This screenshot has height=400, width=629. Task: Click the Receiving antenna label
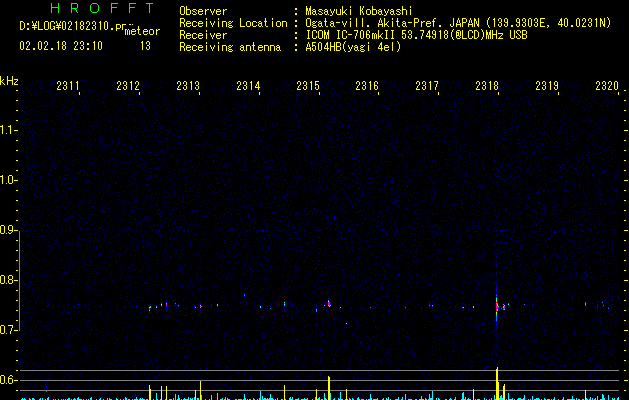pos(230,47)
